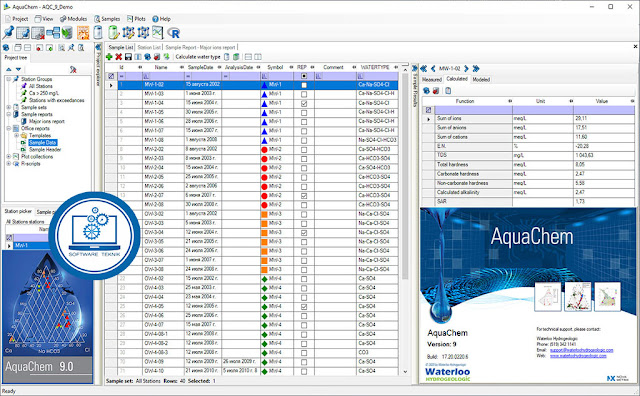Screen dimensions: 640x396
Task: Click the split horizontal view icon
Action: [x=248, y=57]
